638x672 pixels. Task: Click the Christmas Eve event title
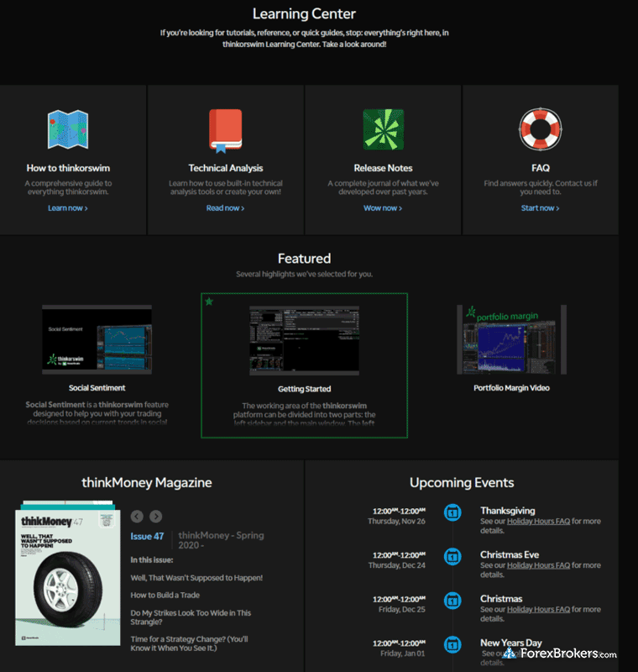click(x=510, y=554)
